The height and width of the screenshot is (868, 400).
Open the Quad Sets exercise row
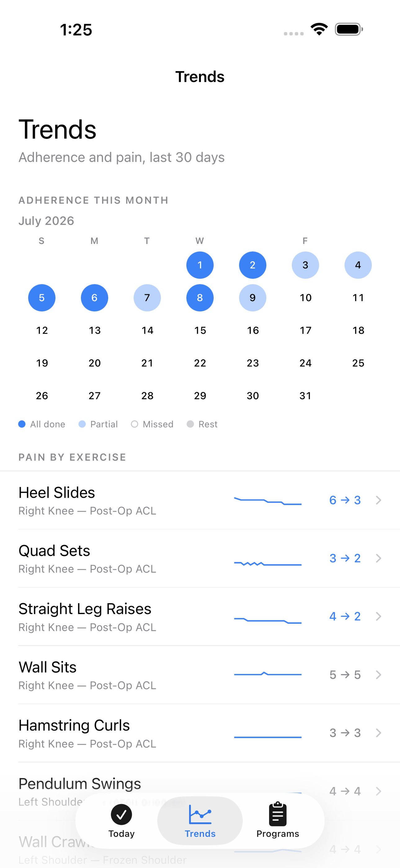200,558
